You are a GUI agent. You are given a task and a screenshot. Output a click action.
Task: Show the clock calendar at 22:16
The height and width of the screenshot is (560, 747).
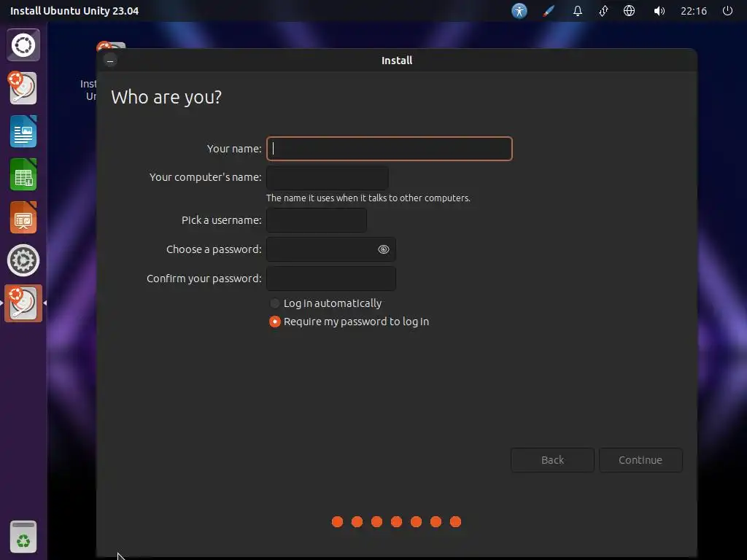coord(694,10)
